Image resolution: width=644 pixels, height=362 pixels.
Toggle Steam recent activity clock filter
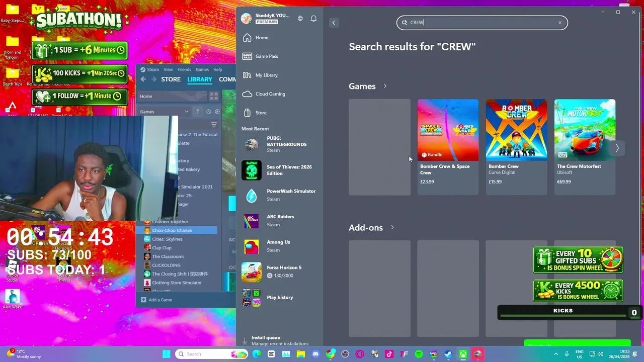(208, 112)
